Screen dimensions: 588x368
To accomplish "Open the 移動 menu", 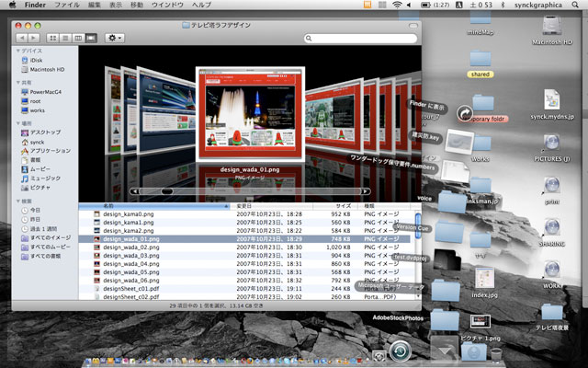I will pos(137,5).
